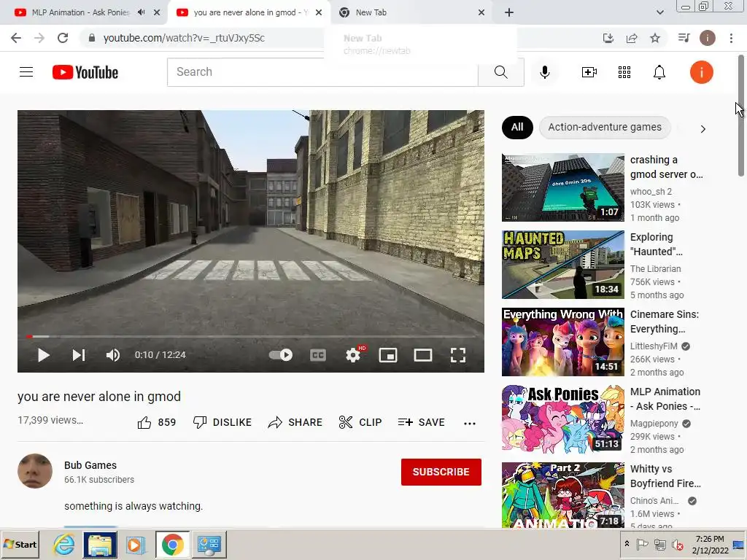
Task: Show more filter chips with right chevron
Action: pos(703,129)
